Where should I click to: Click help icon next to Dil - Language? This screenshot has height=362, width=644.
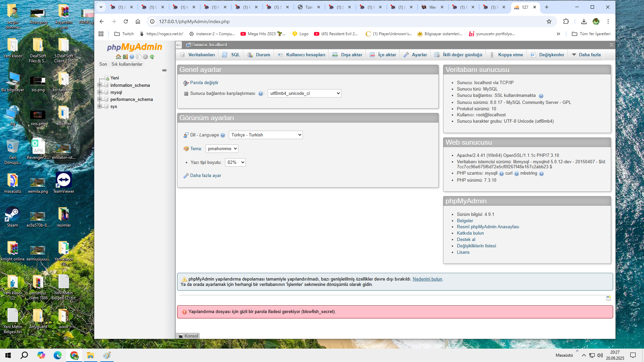point(223,135)
